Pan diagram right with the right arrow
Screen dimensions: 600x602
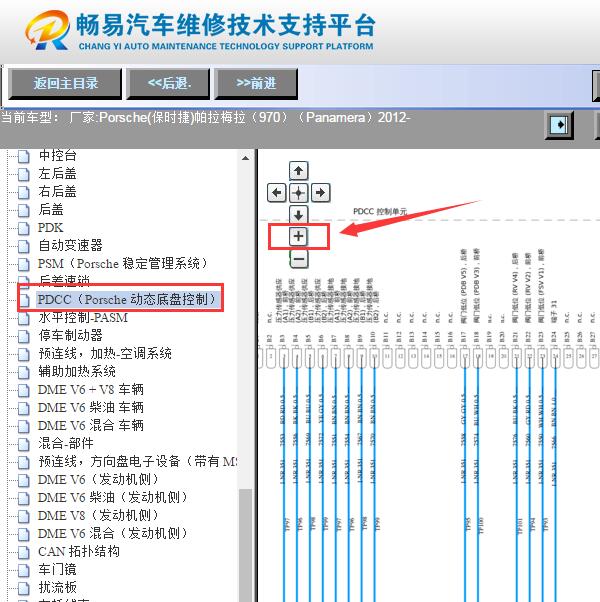(x=320, y=192)
